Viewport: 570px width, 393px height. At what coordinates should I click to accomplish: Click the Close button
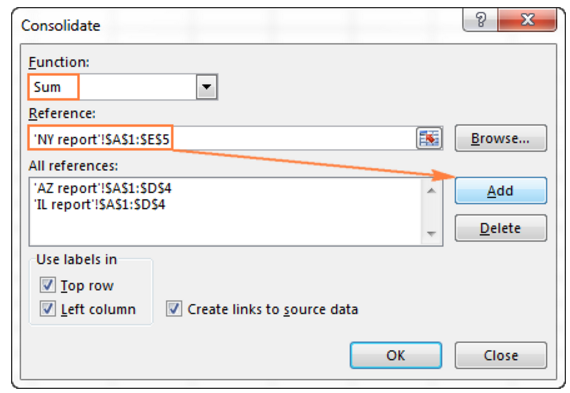[x=501, y=355]
